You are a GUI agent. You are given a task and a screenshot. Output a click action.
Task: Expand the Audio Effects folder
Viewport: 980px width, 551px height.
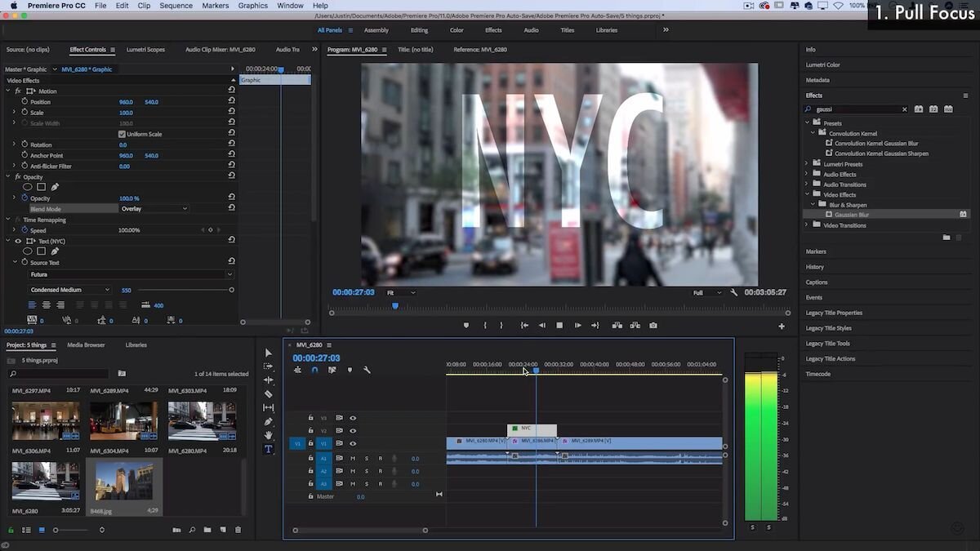[807, 174]
